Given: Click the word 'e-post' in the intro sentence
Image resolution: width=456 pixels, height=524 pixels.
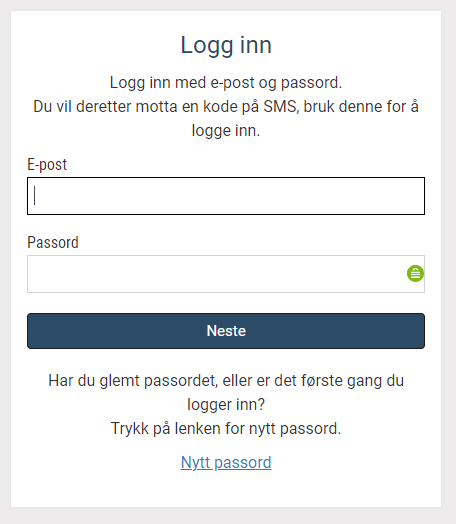Looking at the screenshot, I should click(232, 83).
